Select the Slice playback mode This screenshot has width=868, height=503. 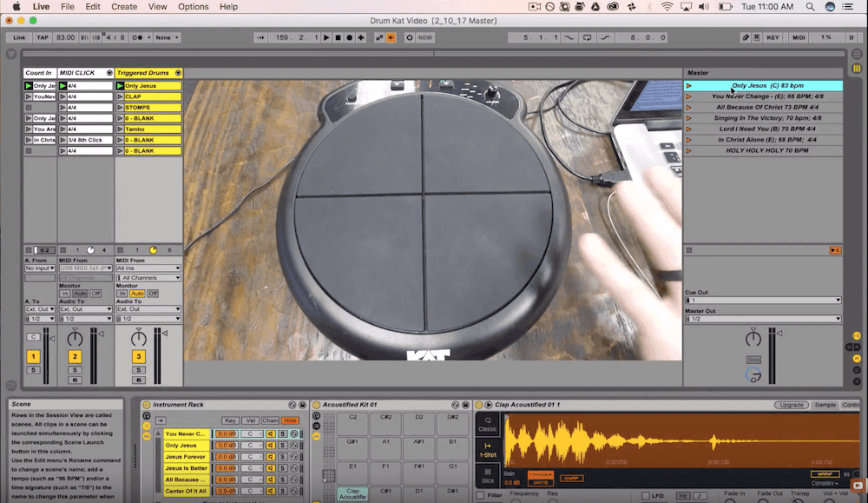pos(488,476)
